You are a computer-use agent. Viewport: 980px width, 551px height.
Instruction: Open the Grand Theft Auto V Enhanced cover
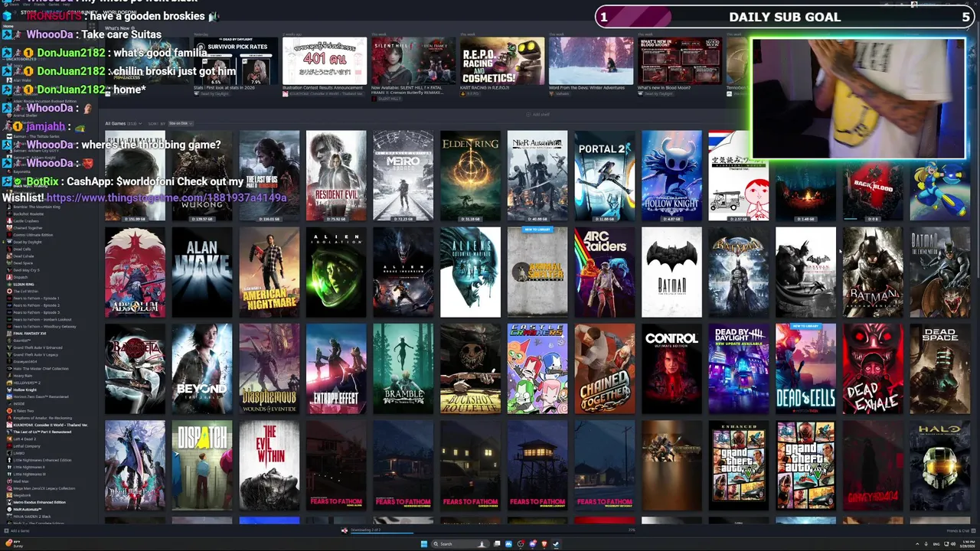[739, 465]
